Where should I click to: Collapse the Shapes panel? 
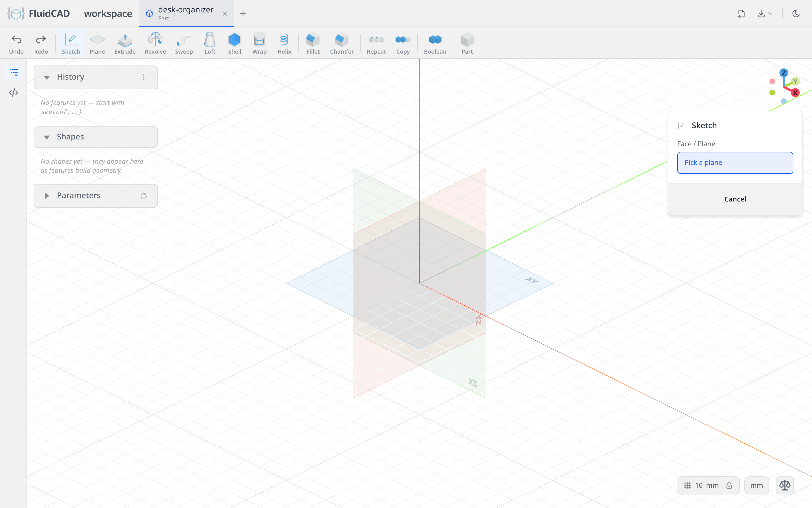(47, 137)
